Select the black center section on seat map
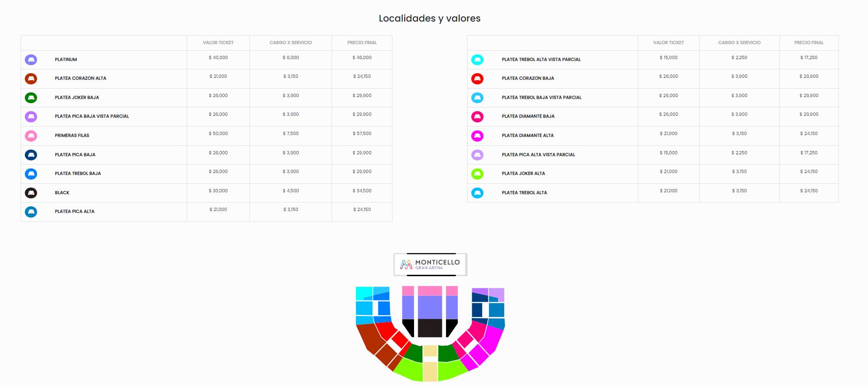868x385 pixels. pyautogui.click(x=430, y=327)
